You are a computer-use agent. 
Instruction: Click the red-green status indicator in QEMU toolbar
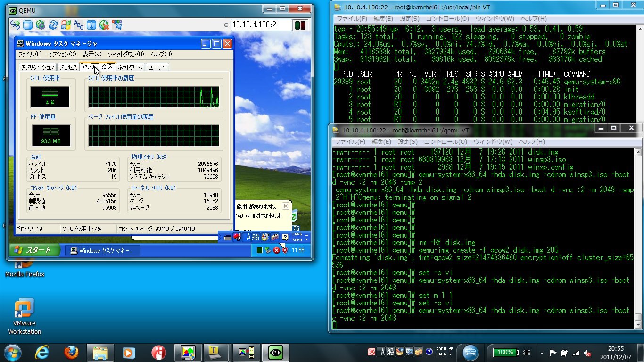(x=300, y=25)
